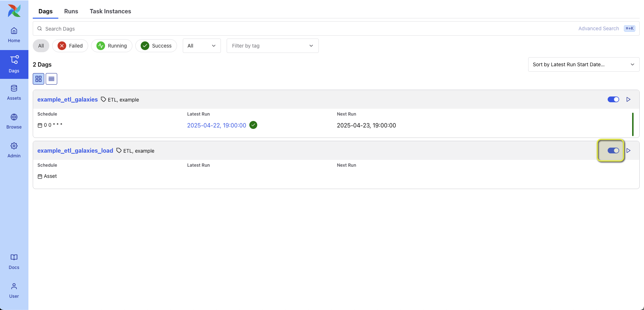Open Sort by Latest Run Start Date dropdown
Screen dimensions: 644x310
[584, 64]
